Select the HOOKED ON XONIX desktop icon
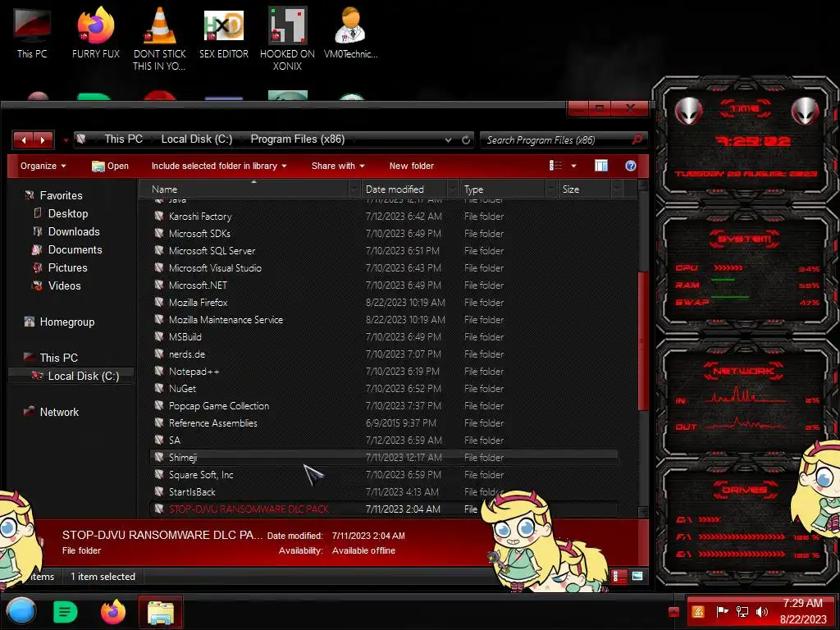Viewport: 840px width, 630px height. point(287,38)
